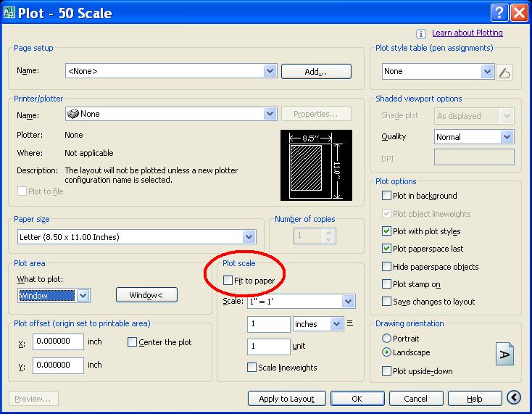The image size is (532, 414).
Task: Enable Plot in background option
Action: (386, 196)
